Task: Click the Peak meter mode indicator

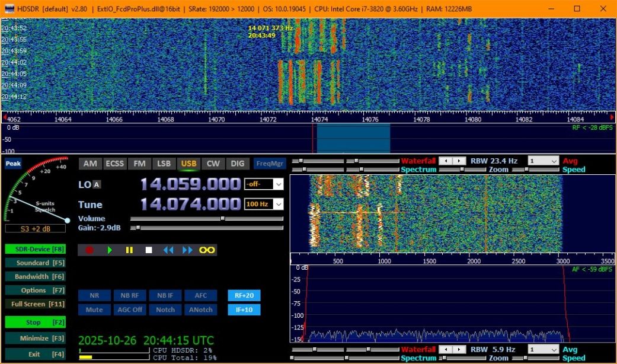Action: (x=13, y=164)
